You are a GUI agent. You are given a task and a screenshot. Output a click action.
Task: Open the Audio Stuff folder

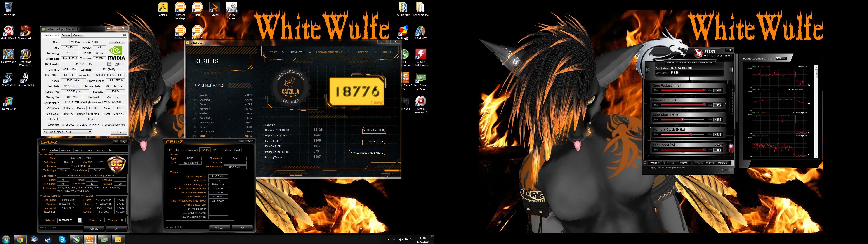click(x=403, y=9)
